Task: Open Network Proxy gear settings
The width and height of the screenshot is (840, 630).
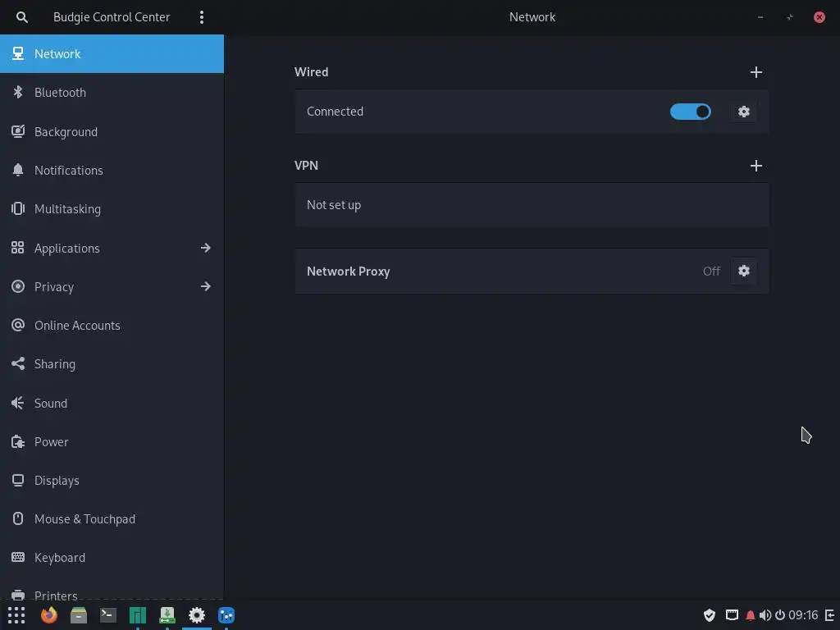Action: pos(743,271)
